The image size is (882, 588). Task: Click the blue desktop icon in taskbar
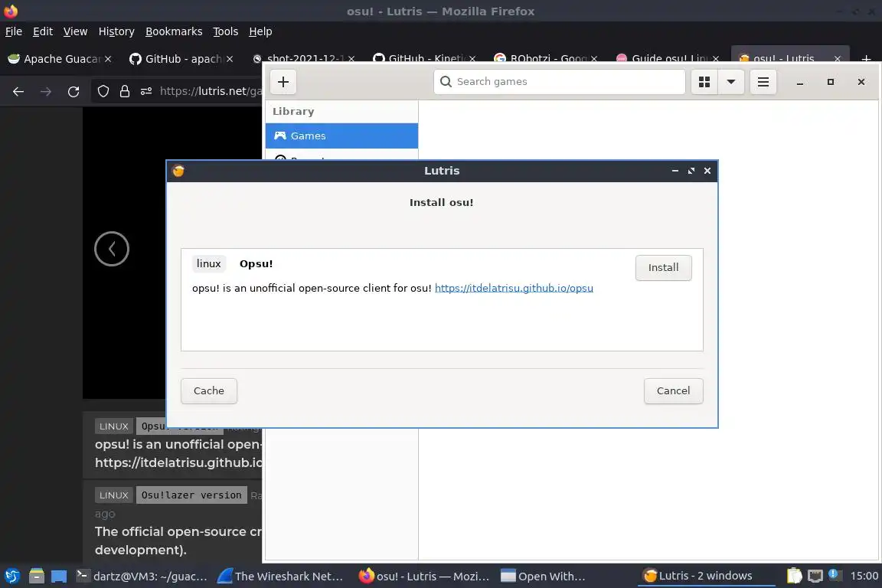coord(58,577)
